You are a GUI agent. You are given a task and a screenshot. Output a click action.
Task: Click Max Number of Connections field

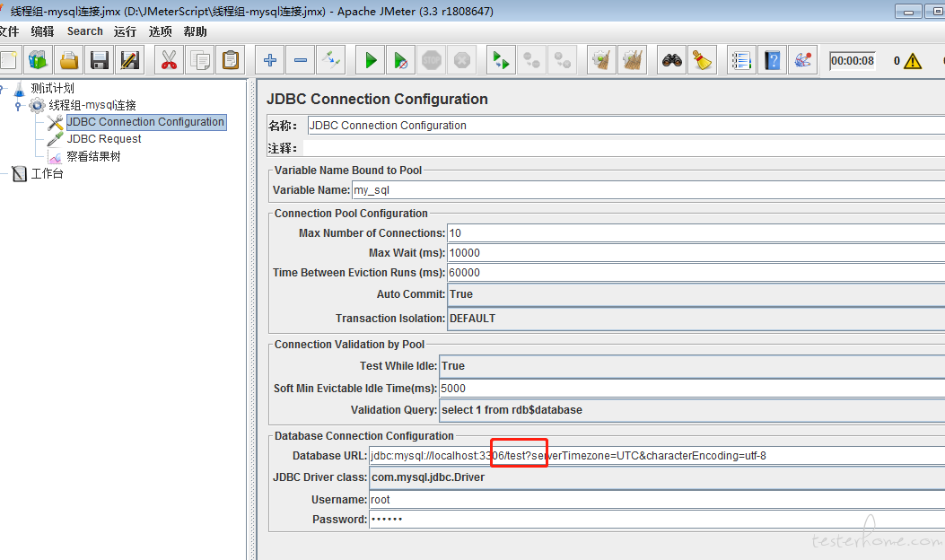[x=696, y=233]
